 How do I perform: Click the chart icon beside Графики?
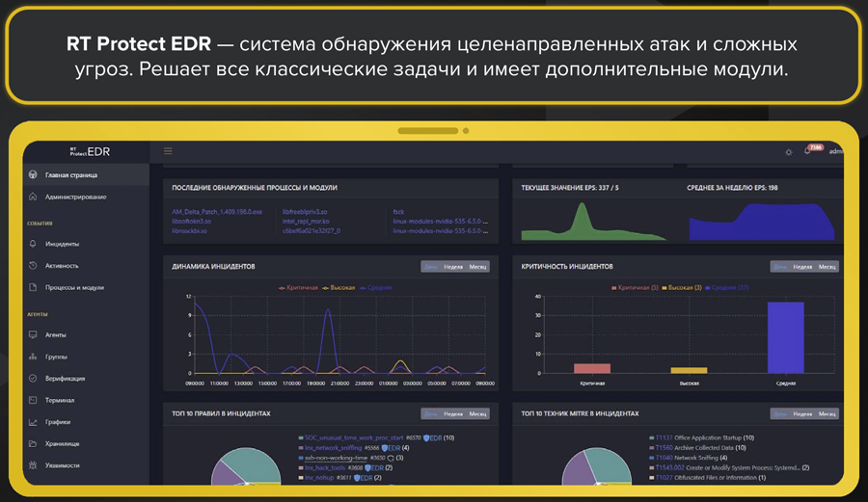[33, 422]
